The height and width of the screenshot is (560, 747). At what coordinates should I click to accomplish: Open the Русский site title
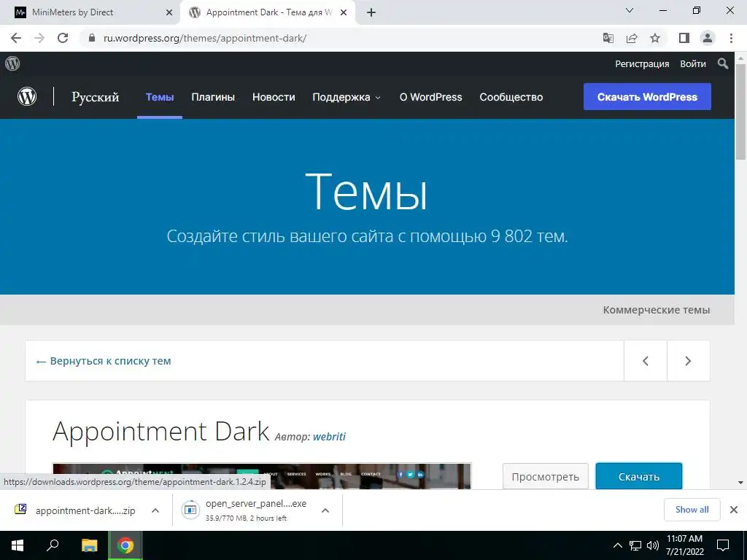[x=96, y=97]
